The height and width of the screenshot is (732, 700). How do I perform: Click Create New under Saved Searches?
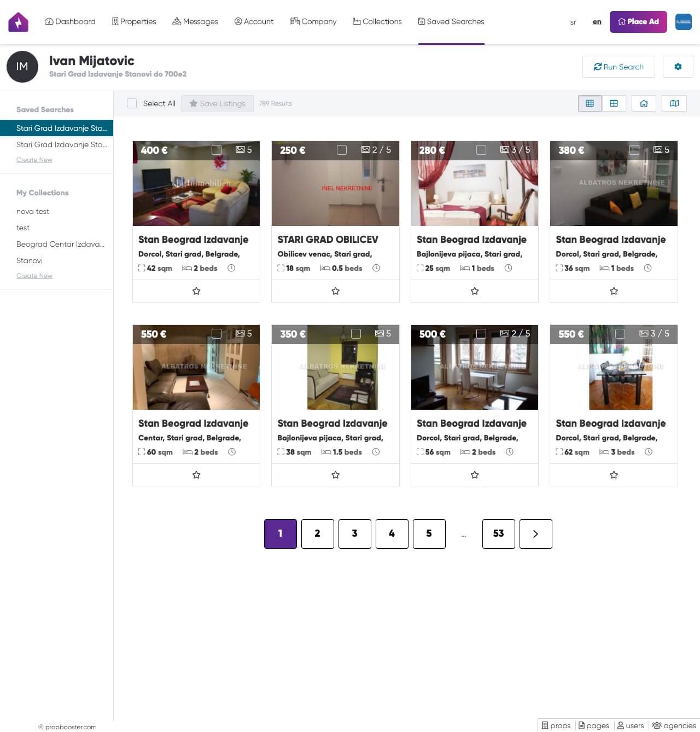click(34, 160)
